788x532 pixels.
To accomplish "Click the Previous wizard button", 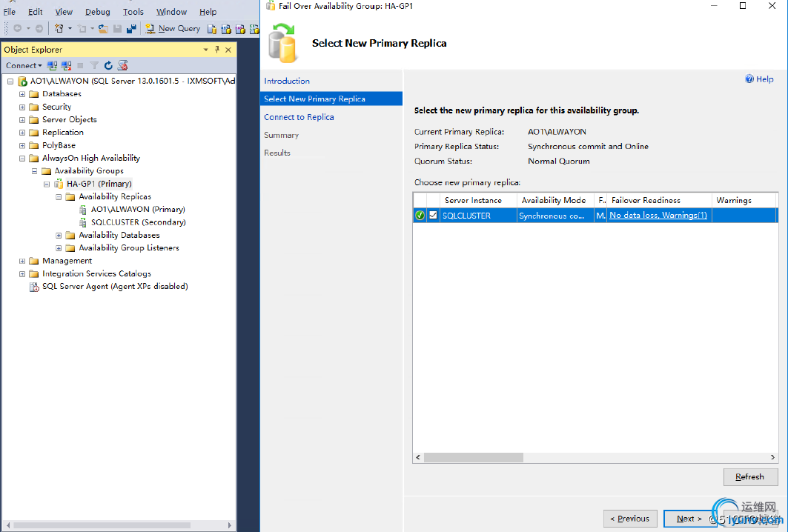I will click(x=630, y=519).
